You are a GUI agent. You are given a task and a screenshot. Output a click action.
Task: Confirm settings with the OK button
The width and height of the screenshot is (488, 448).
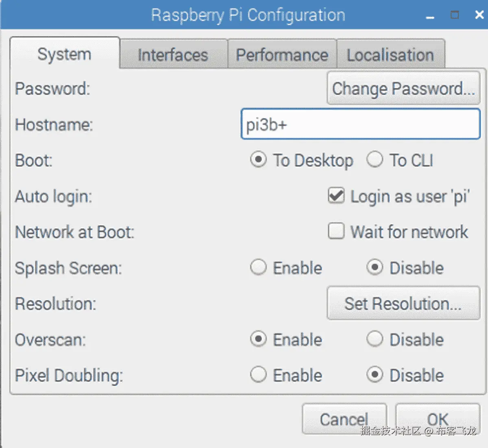point(438,419)
